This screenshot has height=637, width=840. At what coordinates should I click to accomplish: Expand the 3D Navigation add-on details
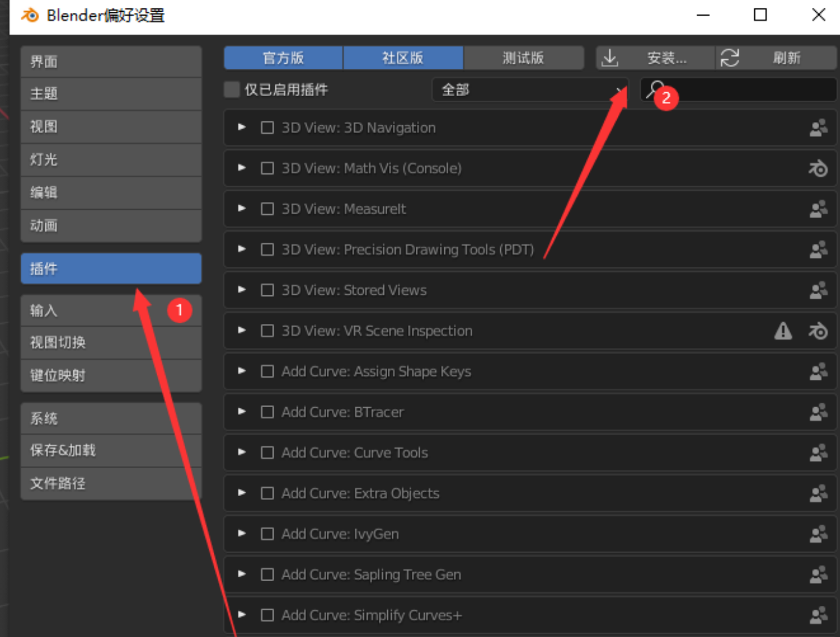pos(242,127)
